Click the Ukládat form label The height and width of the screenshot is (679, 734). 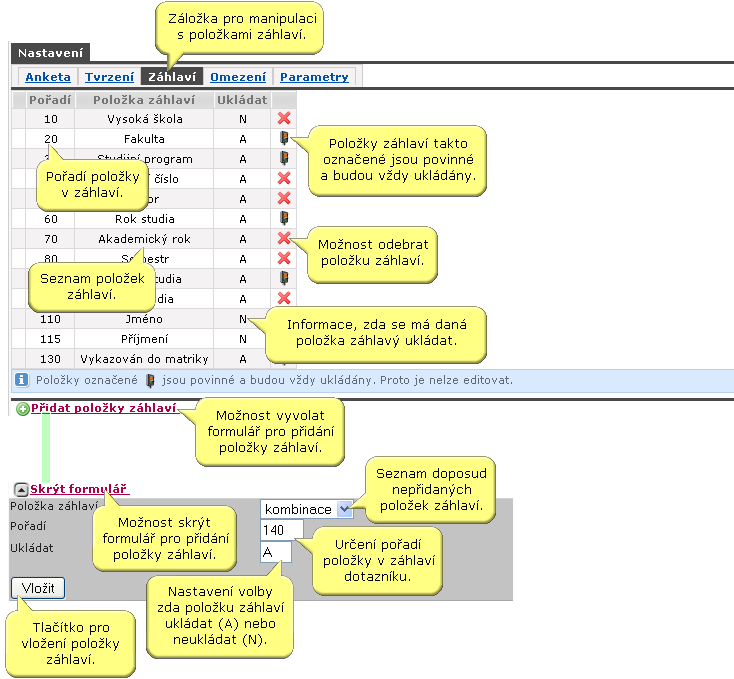click(x=32, y=548)
